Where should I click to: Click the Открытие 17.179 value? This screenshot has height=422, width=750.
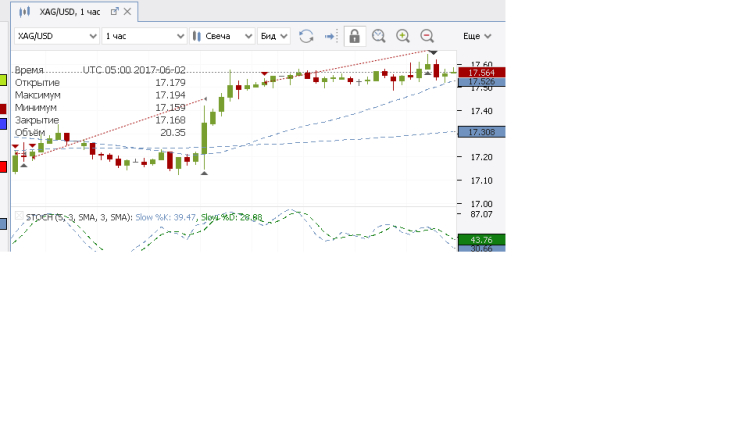click(x=170, y=83)
